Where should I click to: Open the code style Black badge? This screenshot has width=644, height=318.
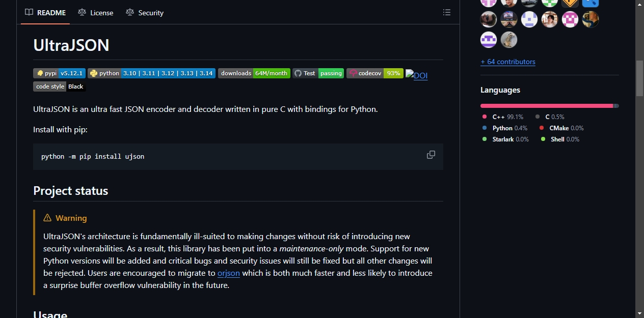point(60,86)
